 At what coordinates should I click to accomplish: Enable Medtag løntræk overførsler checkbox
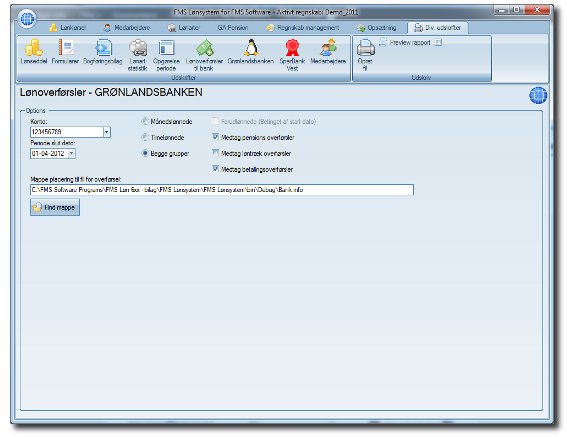(216, 153)
